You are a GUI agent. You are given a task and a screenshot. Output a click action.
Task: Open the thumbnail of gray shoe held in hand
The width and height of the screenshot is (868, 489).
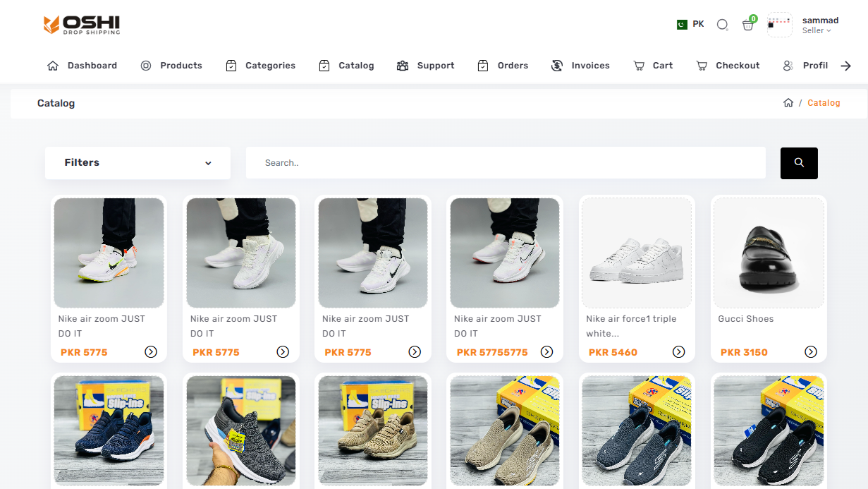coord(241,430)
